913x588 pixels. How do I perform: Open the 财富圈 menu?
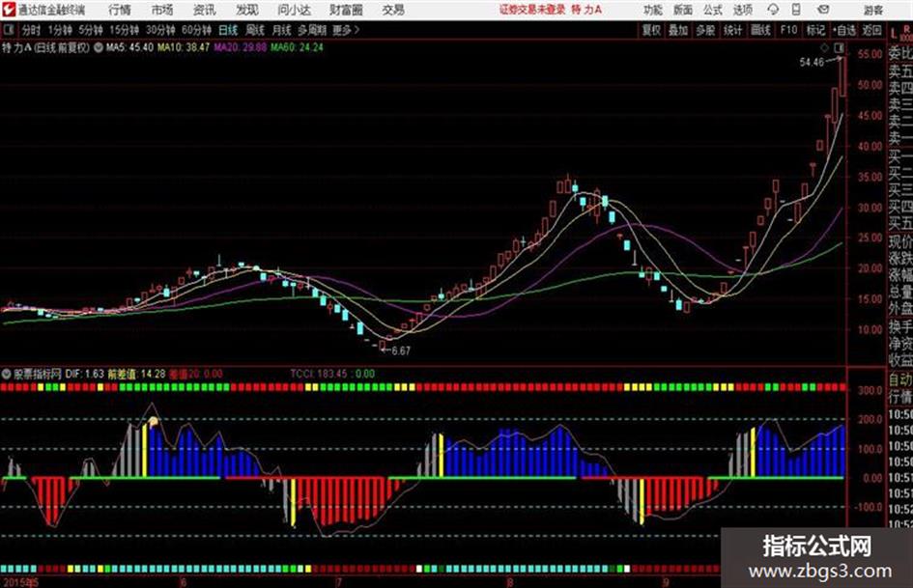346,10
